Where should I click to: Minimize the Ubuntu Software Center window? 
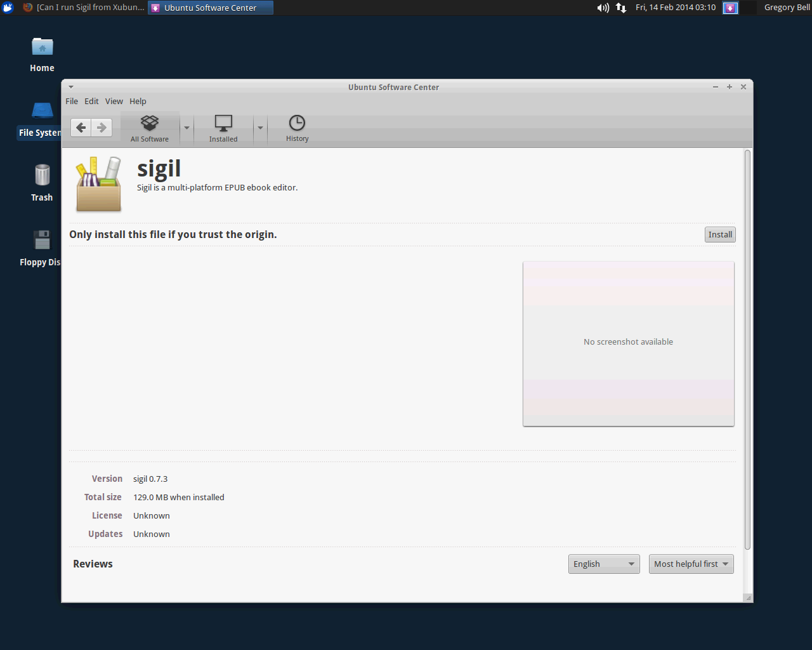coord(716,87)
